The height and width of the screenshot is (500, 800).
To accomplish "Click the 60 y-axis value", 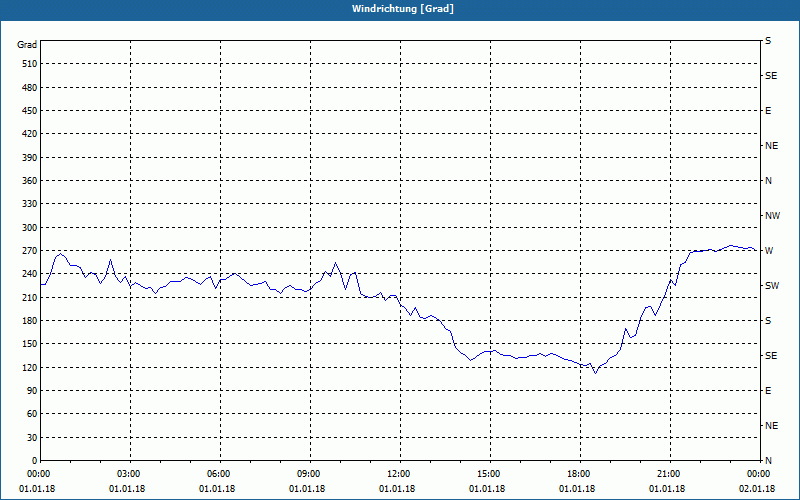I will (32, 414).
